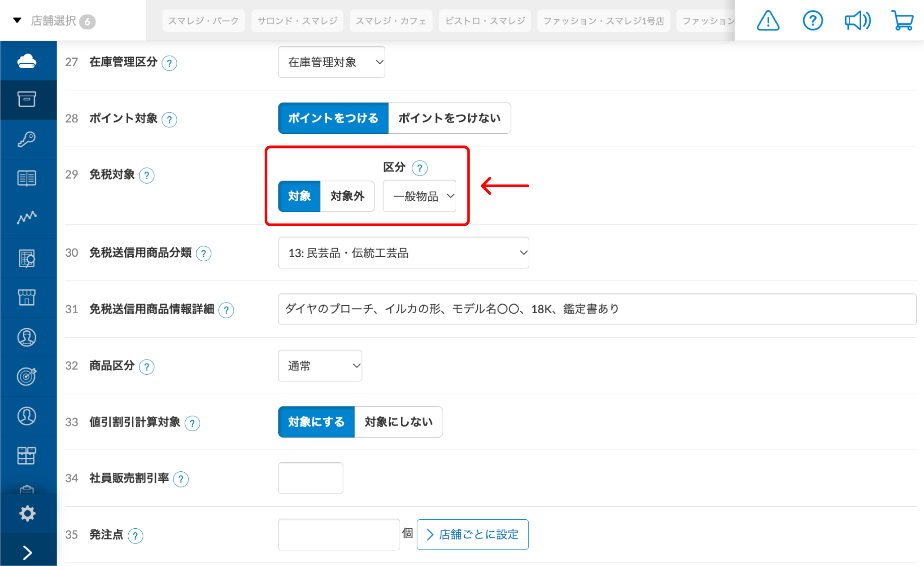This screenshot has height=566, width=924.
Task: Open the shopping cart icon
Action: point(902,21)
